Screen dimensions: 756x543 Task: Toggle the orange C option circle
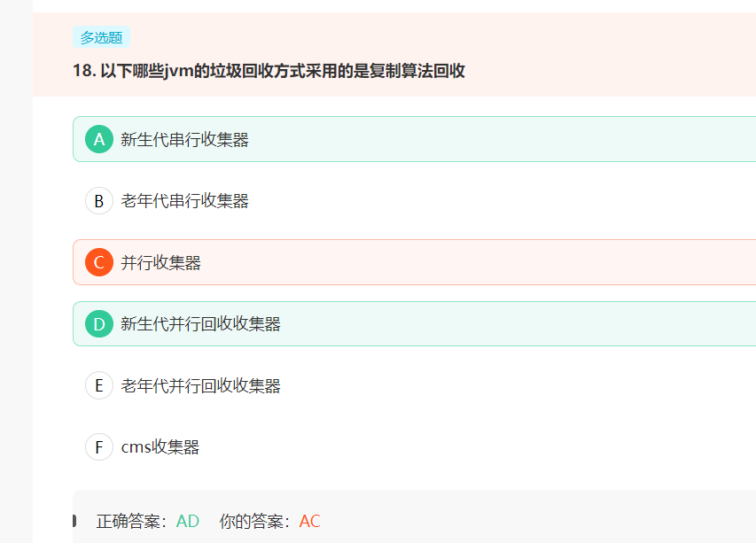(x=99, y=262)
